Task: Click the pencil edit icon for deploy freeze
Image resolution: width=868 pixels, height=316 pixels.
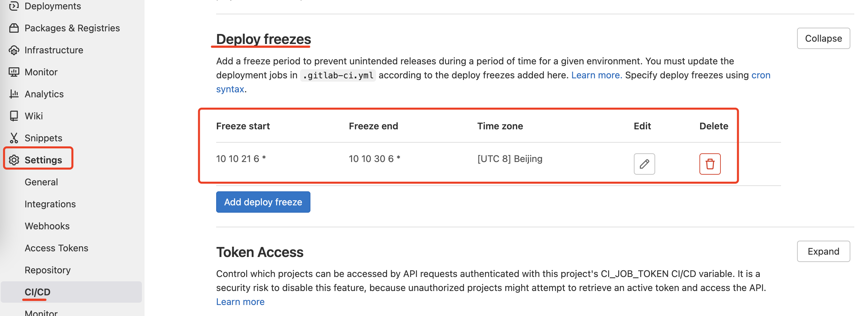Action: click(x=644, y=164)
